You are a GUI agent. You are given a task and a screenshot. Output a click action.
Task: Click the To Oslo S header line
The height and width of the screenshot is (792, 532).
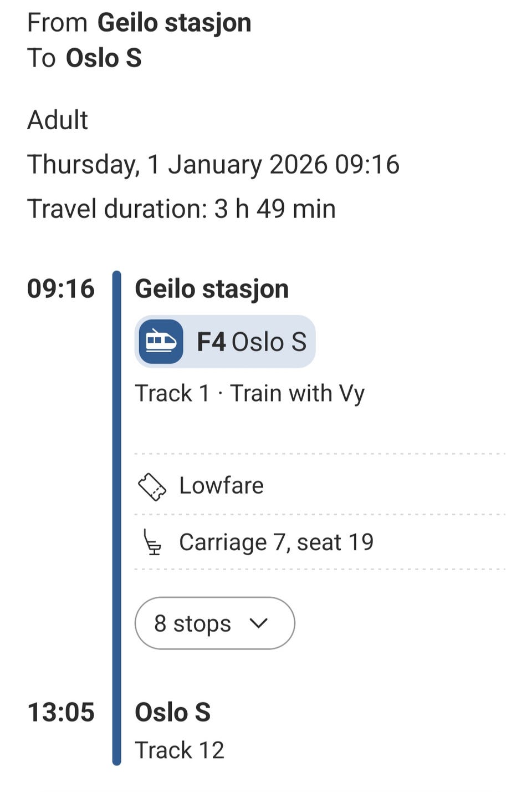point(85,58)
